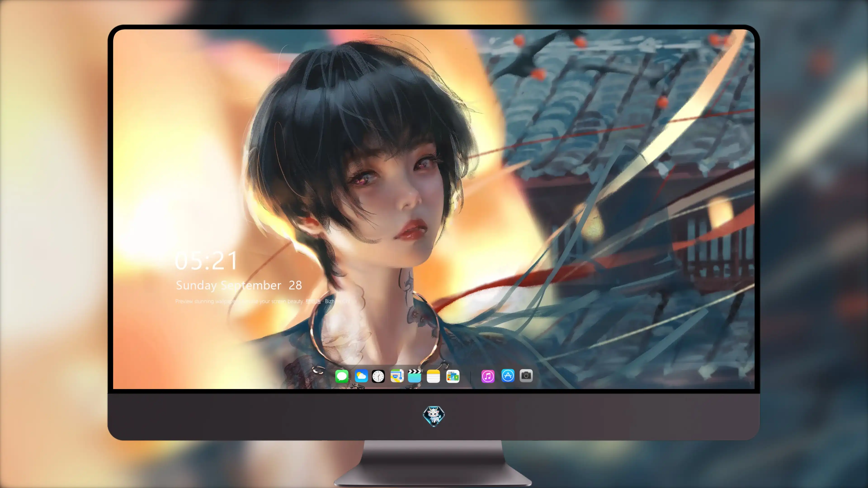Open the blue App Store icon
The image size is (868, 488).
508,375
